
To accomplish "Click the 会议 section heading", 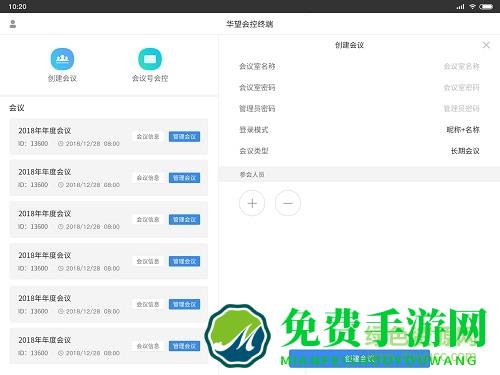I will click(17, 108).
